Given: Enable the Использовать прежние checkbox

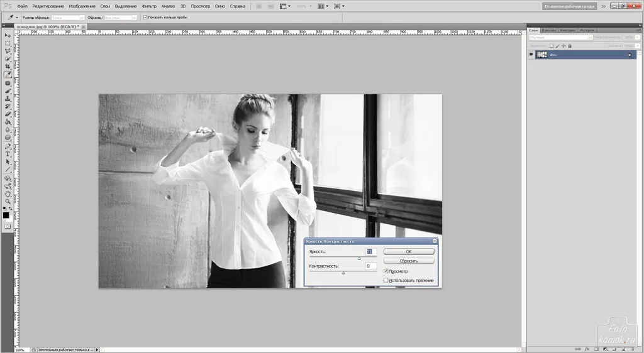Looking at the screenshot, I should tap(386, 280).
